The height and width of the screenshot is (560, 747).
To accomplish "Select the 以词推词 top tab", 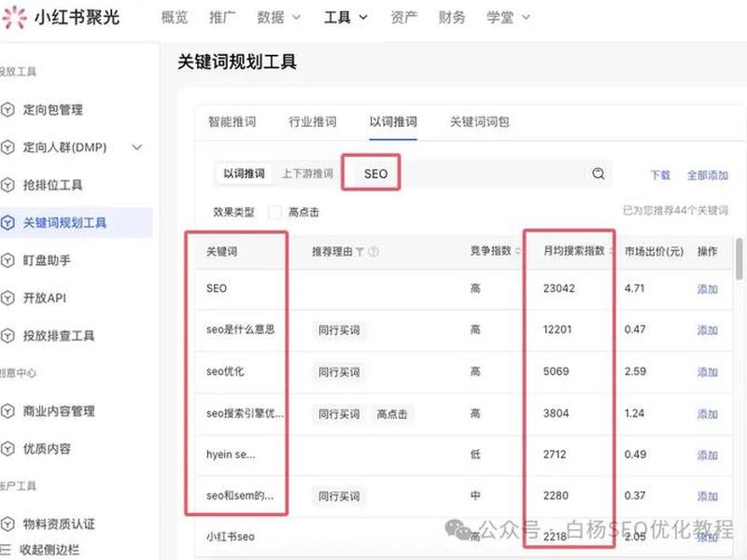I will pos(393,122).
